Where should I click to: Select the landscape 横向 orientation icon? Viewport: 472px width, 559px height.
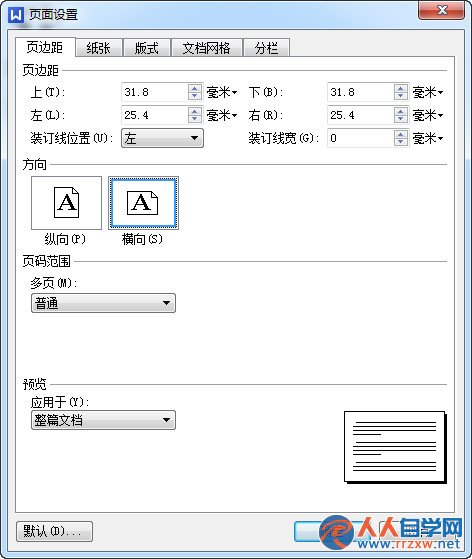click(x=143, y=203)
